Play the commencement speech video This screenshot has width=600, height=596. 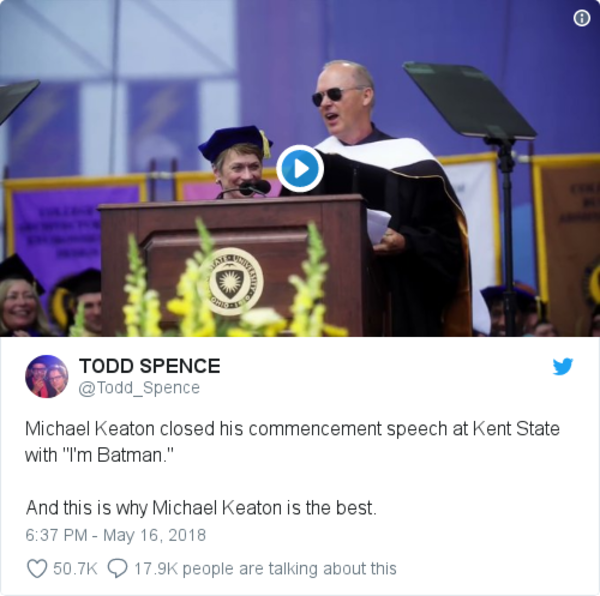point(300,168)
